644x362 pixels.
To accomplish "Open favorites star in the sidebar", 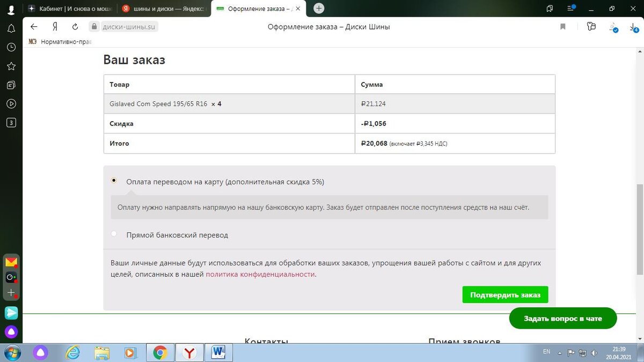I will pyautogui.click(x=11, y=66).
